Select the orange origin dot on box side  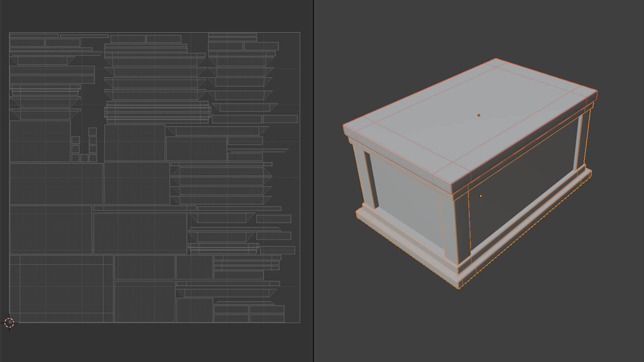click(x=481, y=196)
